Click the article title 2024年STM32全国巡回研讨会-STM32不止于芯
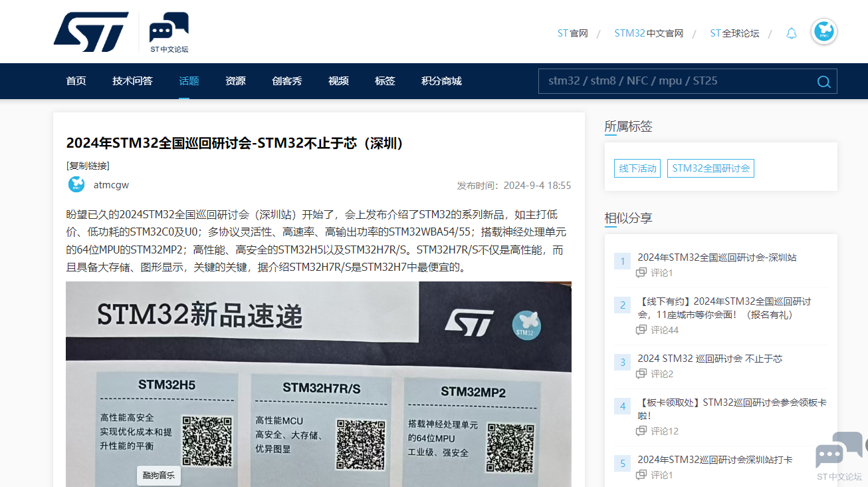This screenshot has height=487, width=868. point(235,143)
